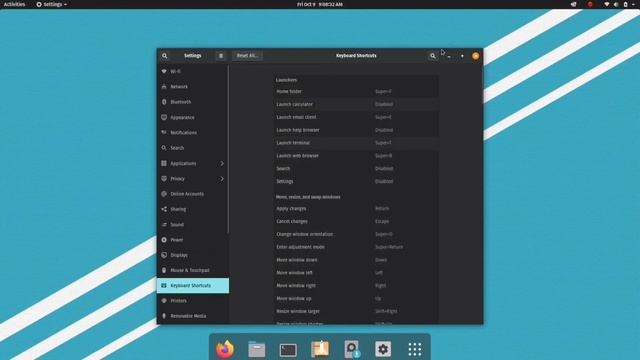Edit the Search launcher shortcut row
This screenshot has width=640, height=360.
click(356, 168)
